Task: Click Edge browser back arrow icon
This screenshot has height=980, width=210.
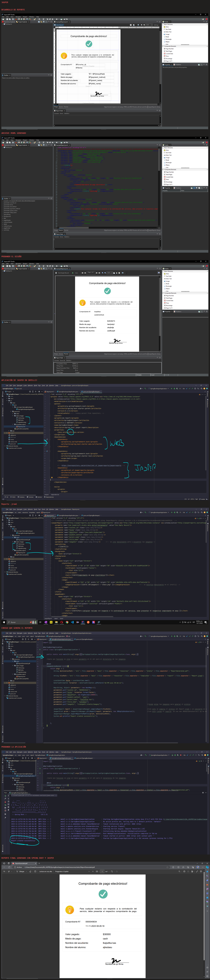Action: click(4, 867)
